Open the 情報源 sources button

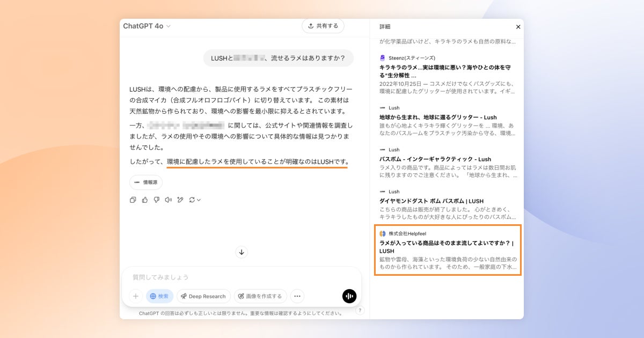click(x=146, y=182)
